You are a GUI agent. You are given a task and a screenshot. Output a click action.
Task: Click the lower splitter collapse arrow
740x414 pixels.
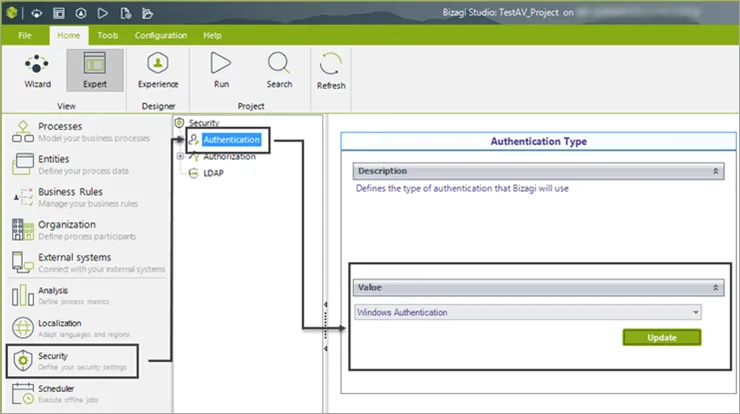pyautogui.click(x=325, y=348)
